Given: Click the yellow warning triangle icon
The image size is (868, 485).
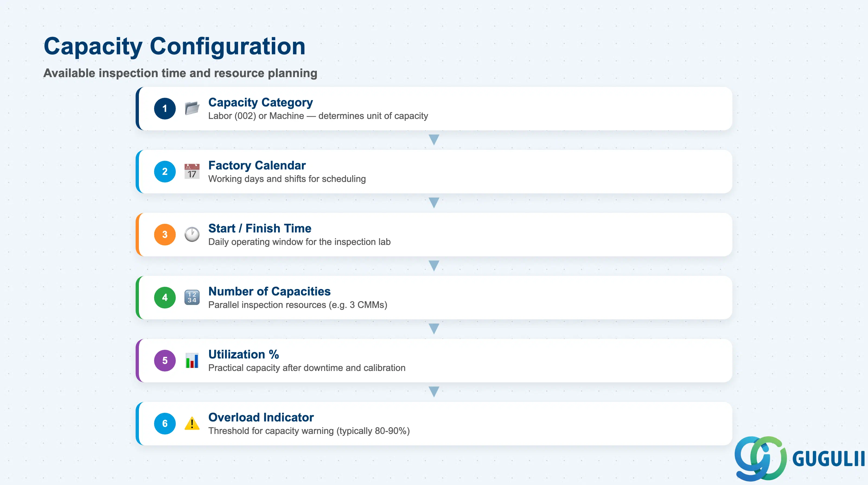Looking at the screenshot, I should pyautogui.click(x=192, y=423).
